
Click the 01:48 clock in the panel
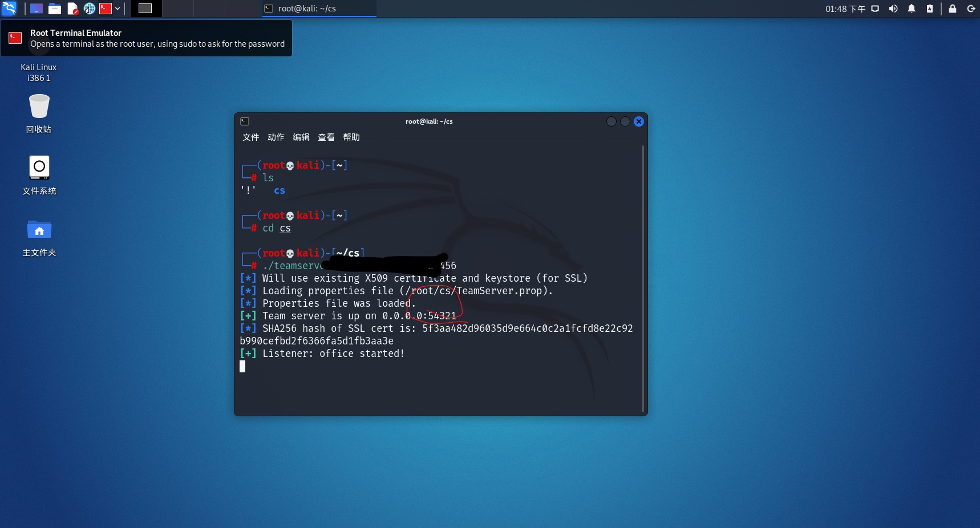[x=845, y=9]
